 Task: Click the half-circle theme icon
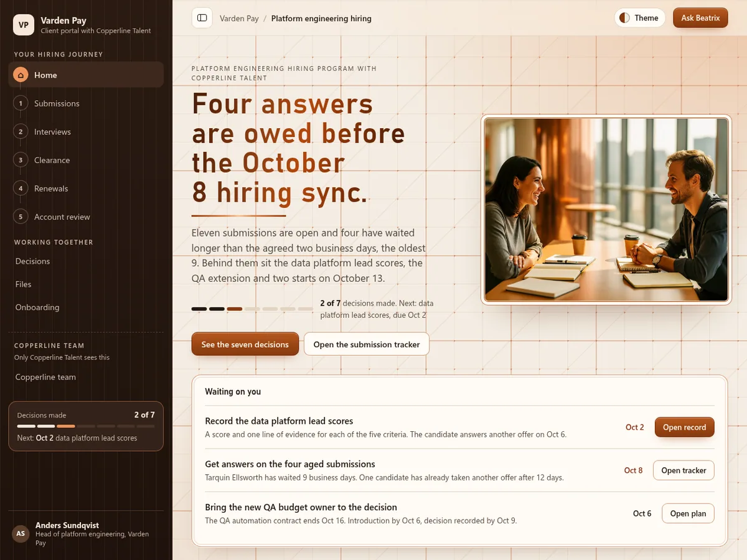point(625,18)
